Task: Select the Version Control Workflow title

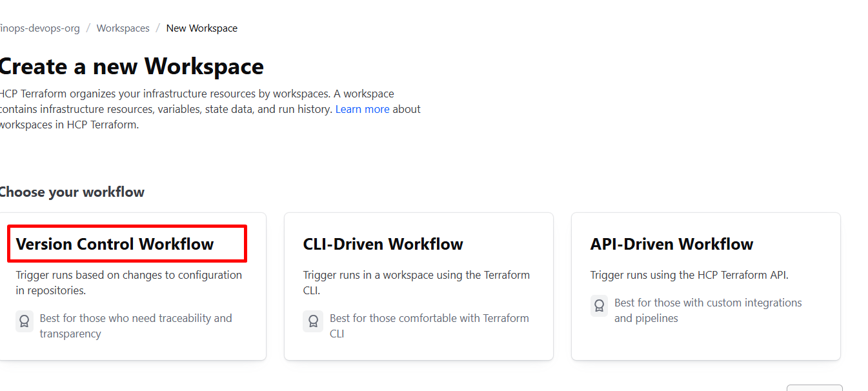Action: click(115, 244)
